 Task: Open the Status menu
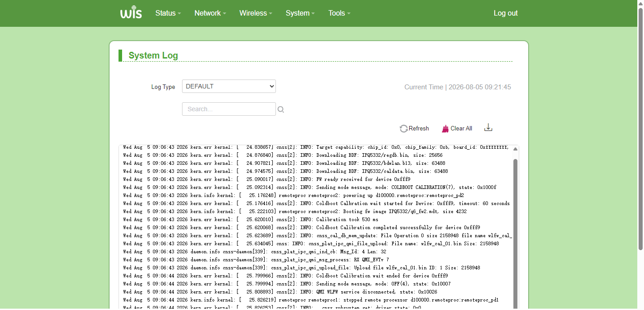[168, 13]
